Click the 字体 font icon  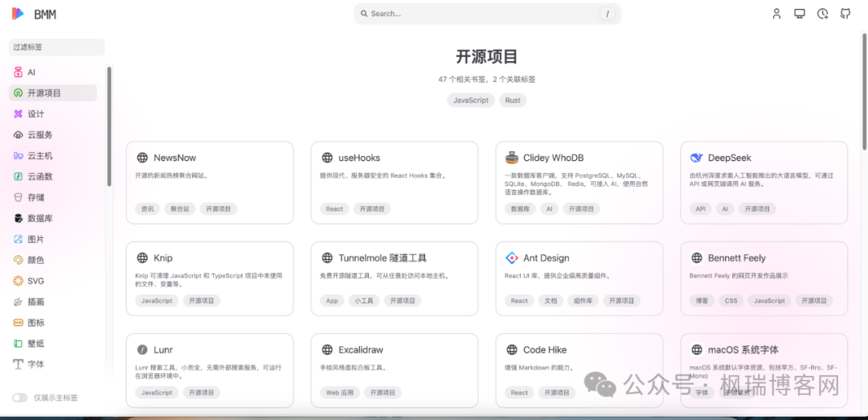pyautogui.click(x=18, y=364)
